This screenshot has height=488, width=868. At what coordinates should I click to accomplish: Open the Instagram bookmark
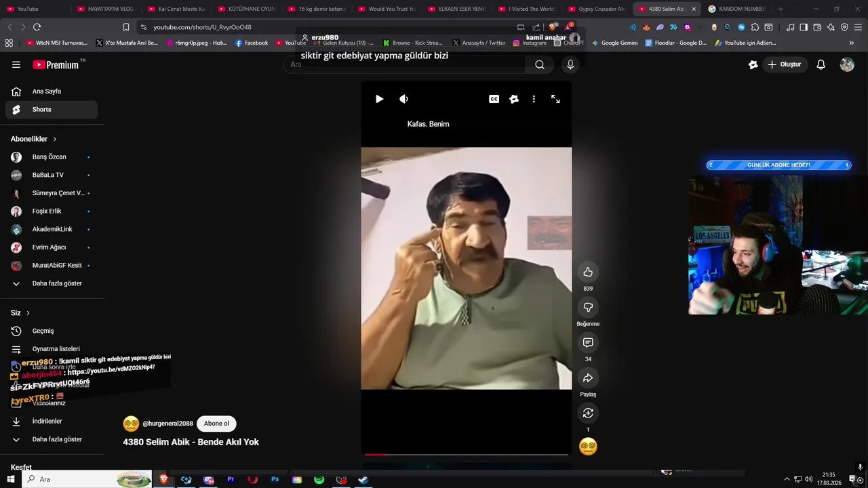(x=529, y=43)
